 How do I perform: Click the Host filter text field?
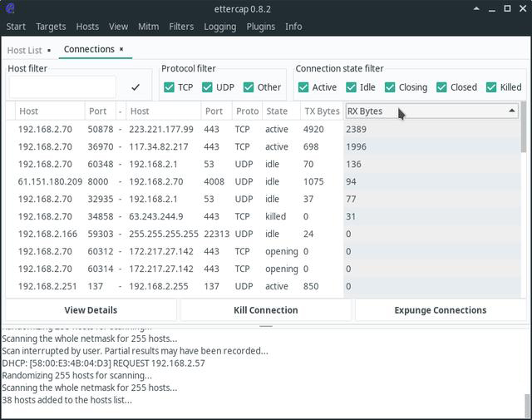tap(62, 86)
